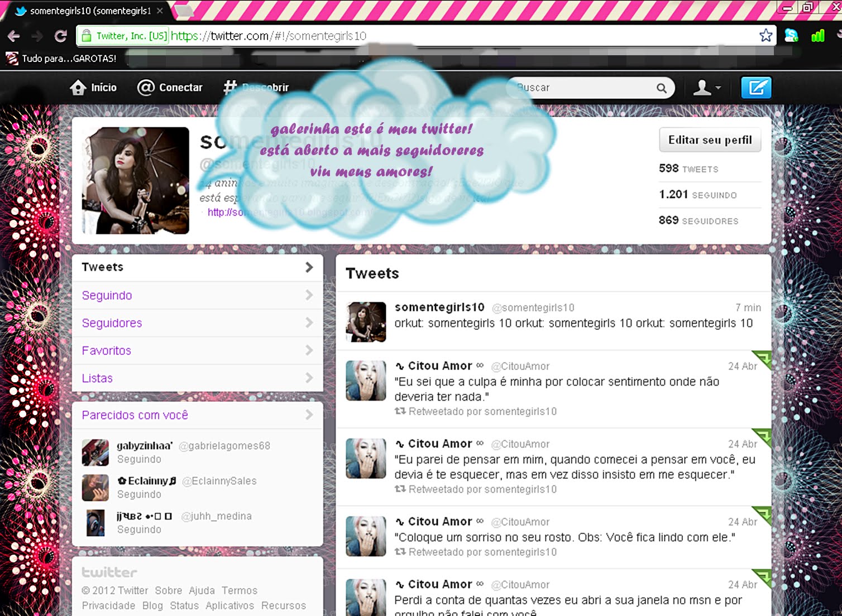
Task: Reload the page with the refresh icon
Action: click(60, 36)
